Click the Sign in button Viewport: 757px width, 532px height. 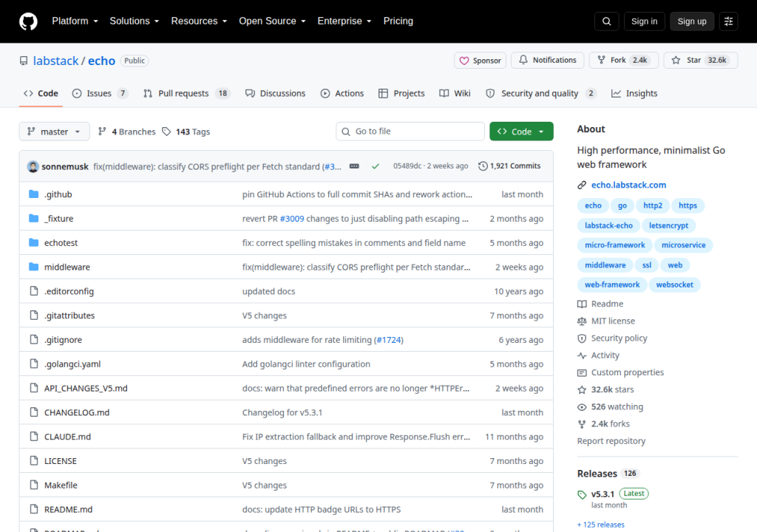644,21
